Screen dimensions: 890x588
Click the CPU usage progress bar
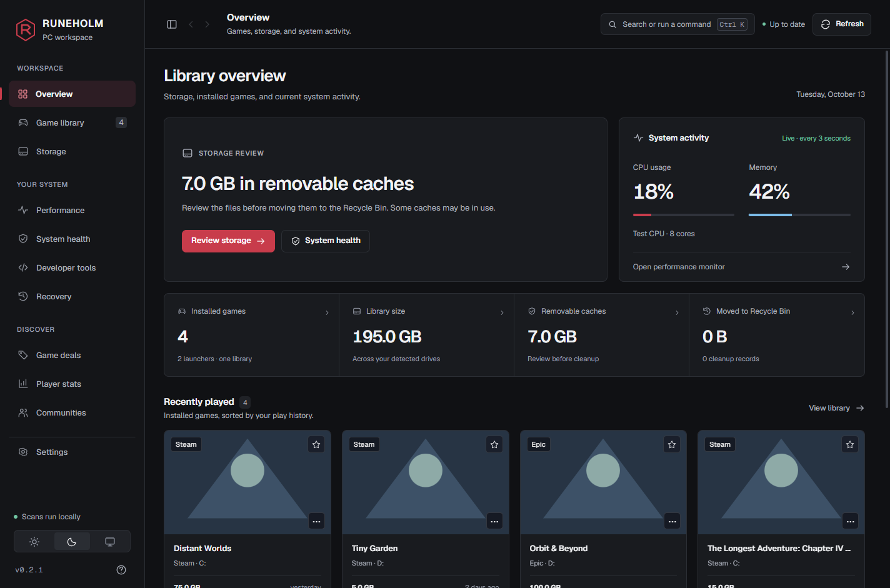(x=684, y=215)
